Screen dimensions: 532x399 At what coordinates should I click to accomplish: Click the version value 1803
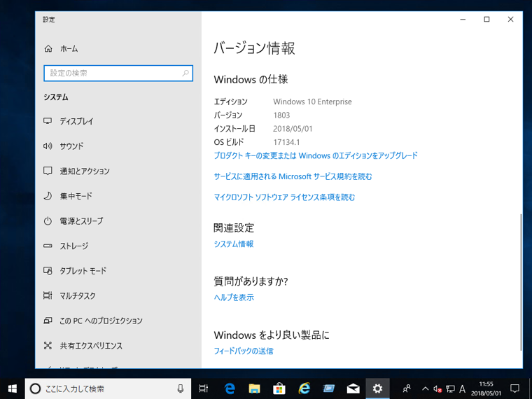(281, 115)
